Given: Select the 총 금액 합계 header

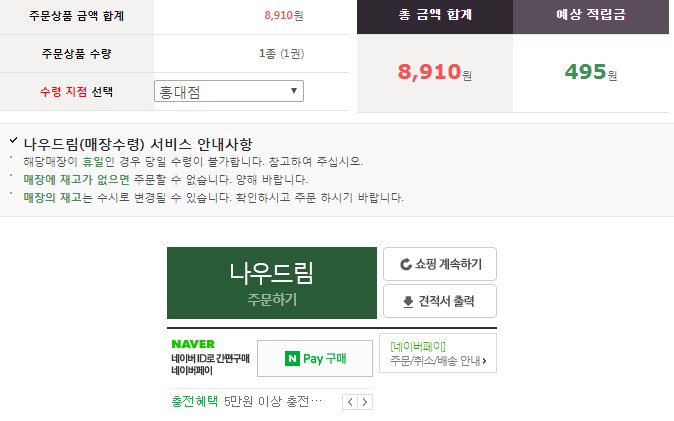Looking at the screenshot, I should [x=435, y=15].
